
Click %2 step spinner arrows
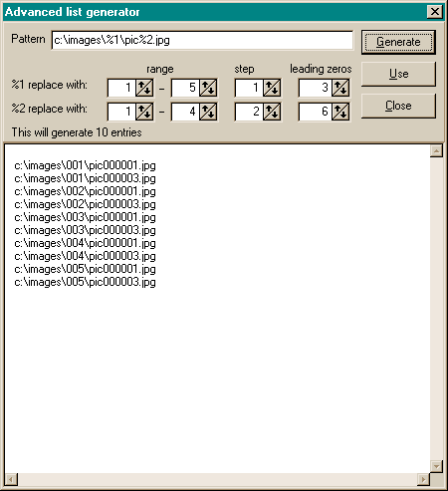click(272, 112)
